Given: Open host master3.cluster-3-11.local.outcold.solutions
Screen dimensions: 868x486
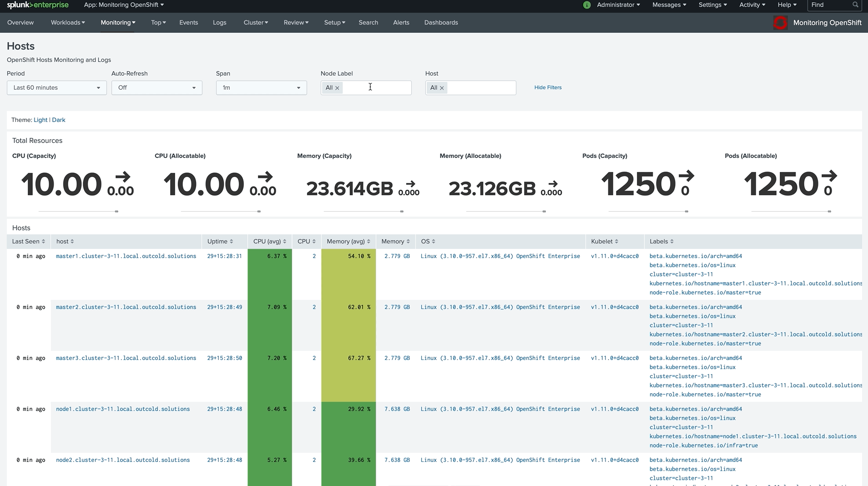Looking at the screenshot, I should (126, 358).
